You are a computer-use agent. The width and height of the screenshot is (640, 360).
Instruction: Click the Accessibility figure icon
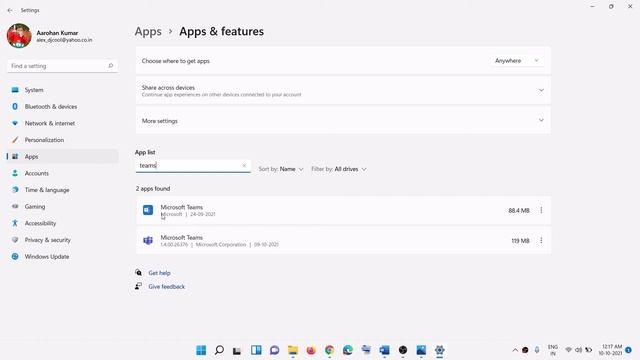(15, 223)
